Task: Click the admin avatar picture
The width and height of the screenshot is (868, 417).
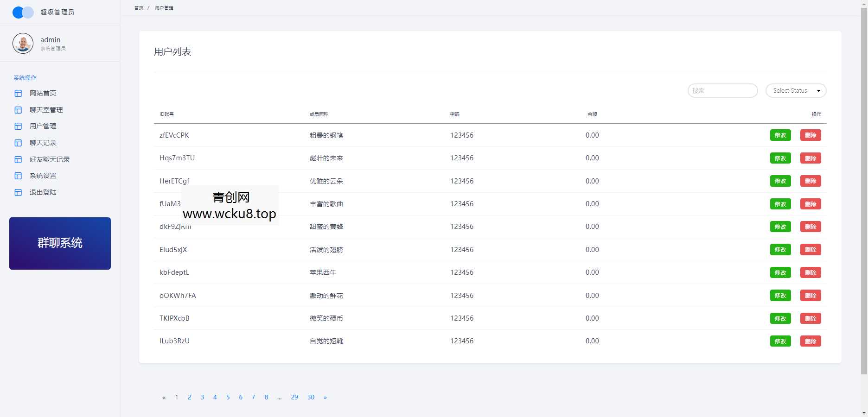Action: [x=23, y=44]
